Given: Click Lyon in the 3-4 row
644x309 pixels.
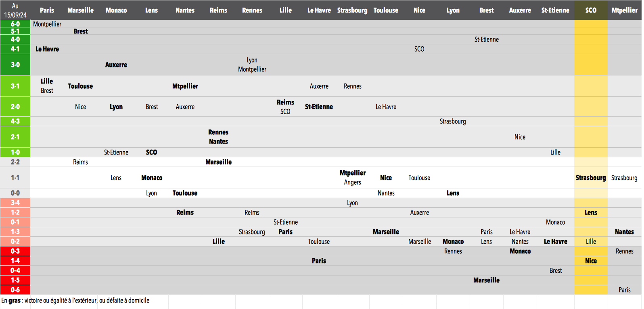Looking at the screenshot, I should tap(352, 203).
